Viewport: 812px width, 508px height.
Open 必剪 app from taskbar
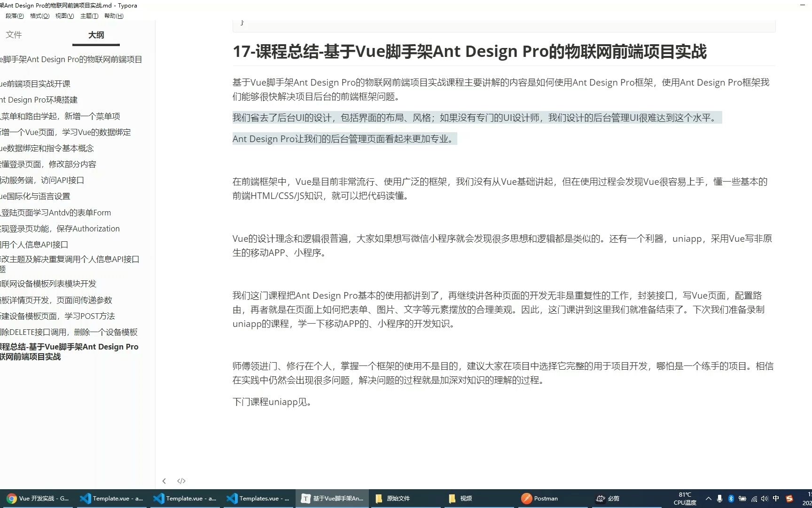625,498
